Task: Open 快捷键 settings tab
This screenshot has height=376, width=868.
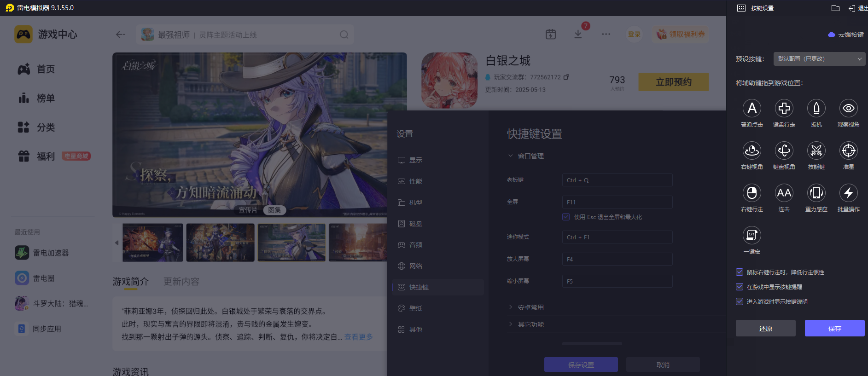Action: click(x=438, y=287)
